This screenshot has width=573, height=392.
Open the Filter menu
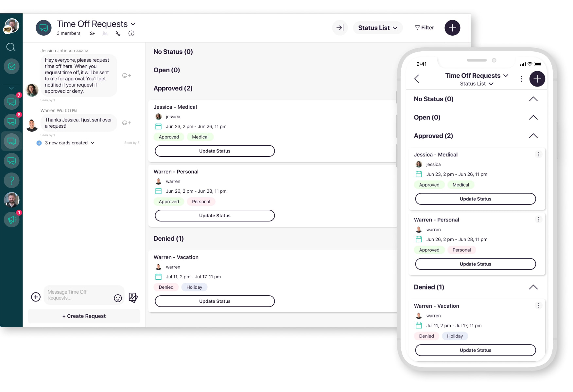click(x=425, y=28)
